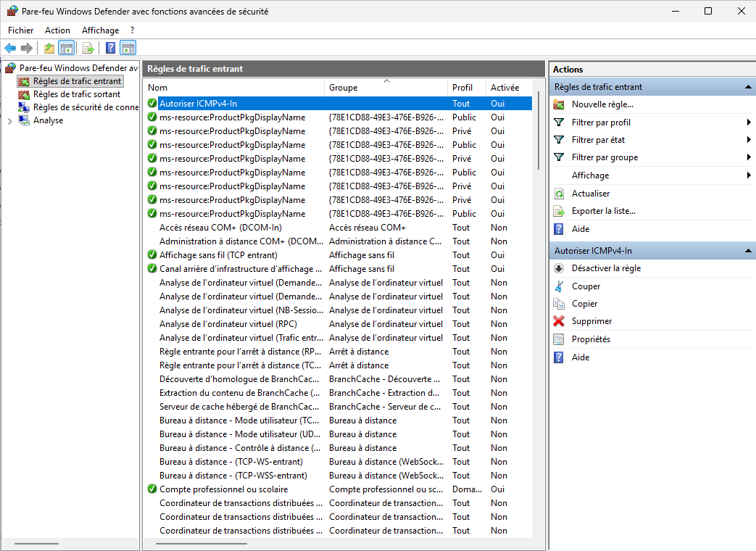756x551 pixels.
Task: Expand Affichage submenu arrow in Actions
Action: 748,175
